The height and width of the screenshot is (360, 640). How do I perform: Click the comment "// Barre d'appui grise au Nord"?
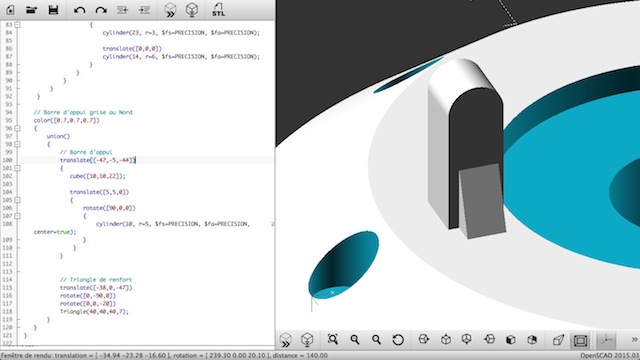pyautogui.click(x=83, y=112)
